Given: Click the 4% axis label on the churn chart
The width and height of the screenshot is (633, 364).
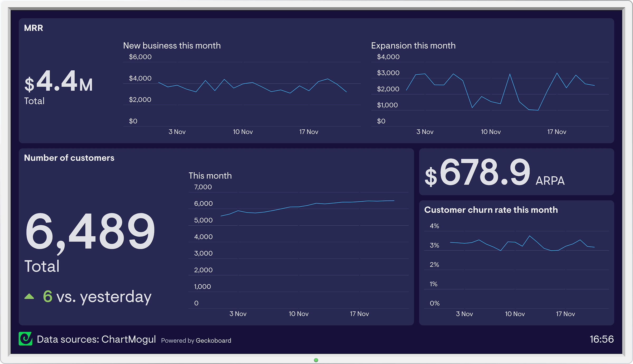Looking at the screenshot, I should (434, 226).
